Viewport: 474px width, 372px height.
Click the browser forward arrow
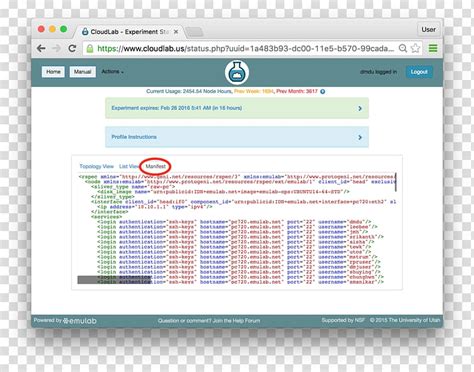[56, 49]
